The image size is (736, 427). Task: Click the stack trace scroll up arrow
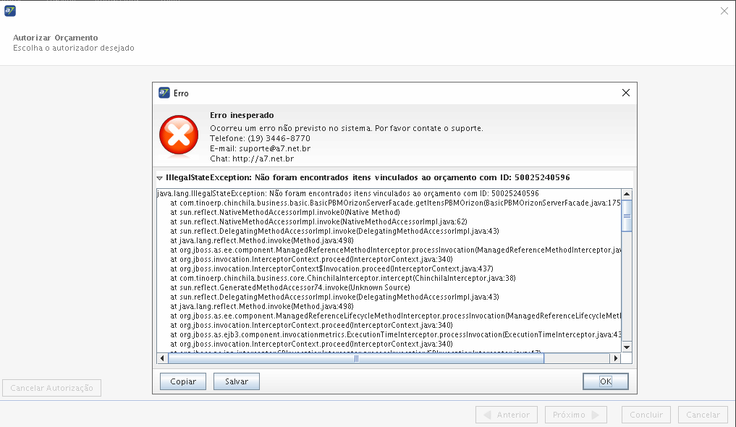coord(627,192)
